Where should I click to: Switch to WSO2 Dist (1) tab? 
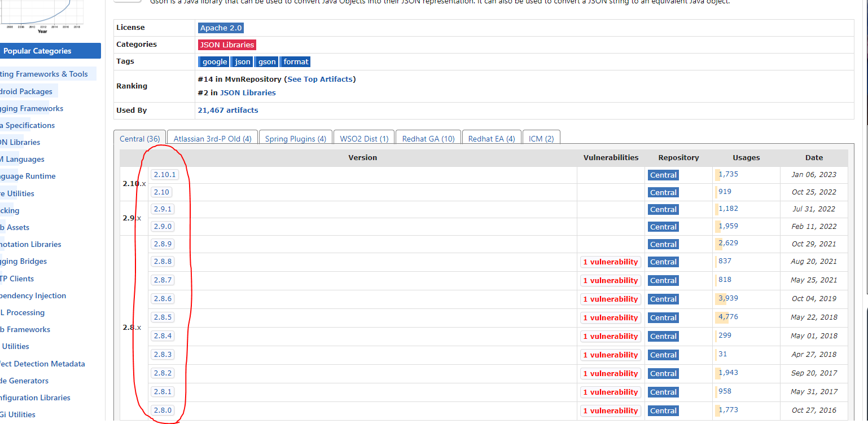coord(364,139)
